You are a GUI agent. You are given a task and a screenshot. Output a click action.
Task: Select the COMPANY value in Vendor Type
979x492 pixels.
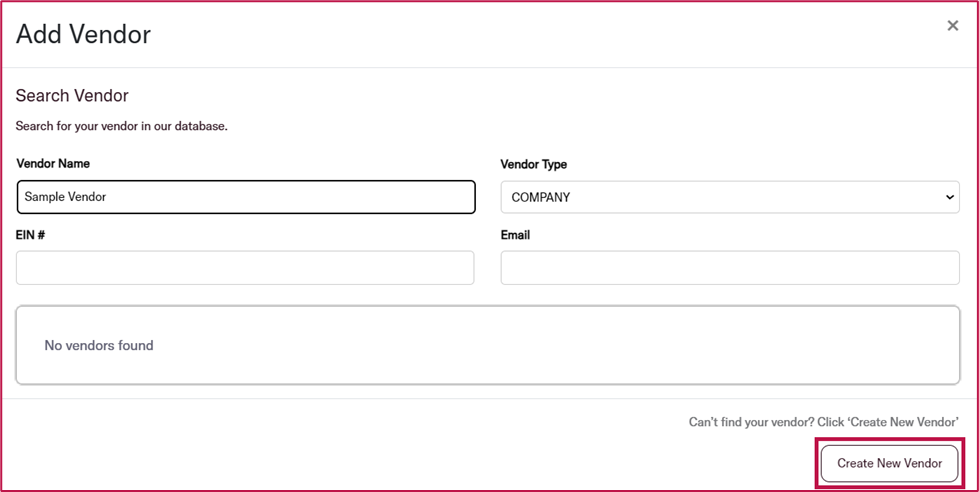(541, 197)
